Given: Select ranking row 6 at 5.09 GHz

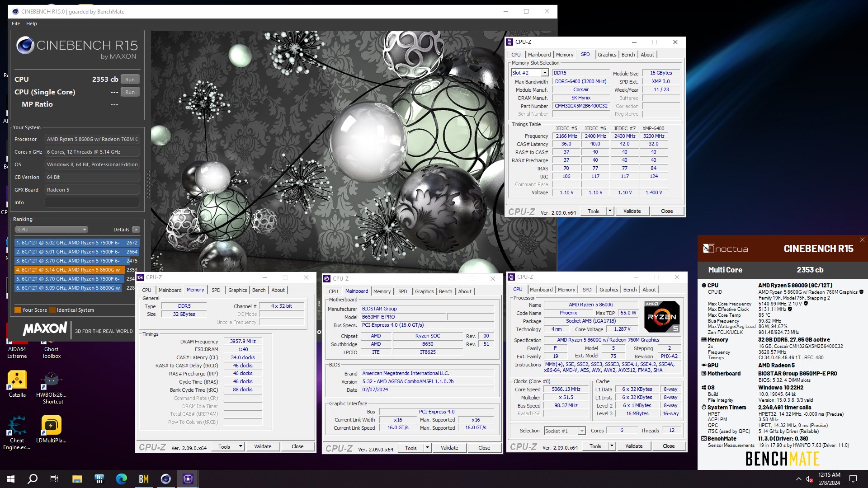Looking at the screenshot, I should 76,288.
